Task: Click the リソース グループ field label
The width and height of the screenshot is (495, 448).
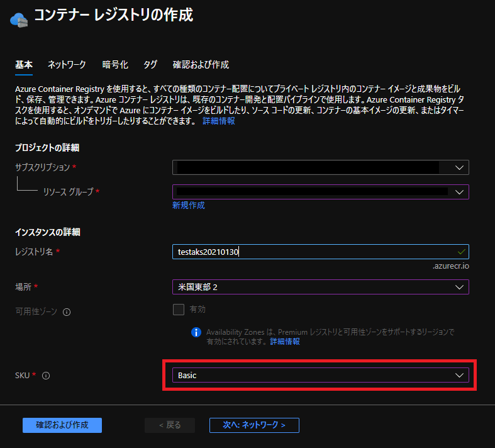Action: [68, 192]
